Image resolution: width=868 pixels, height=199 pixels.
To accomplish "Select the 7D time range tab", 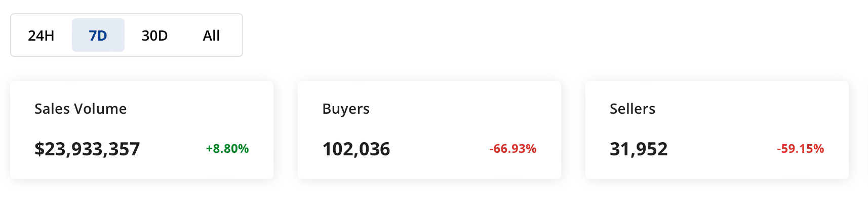I will point(98,36).
